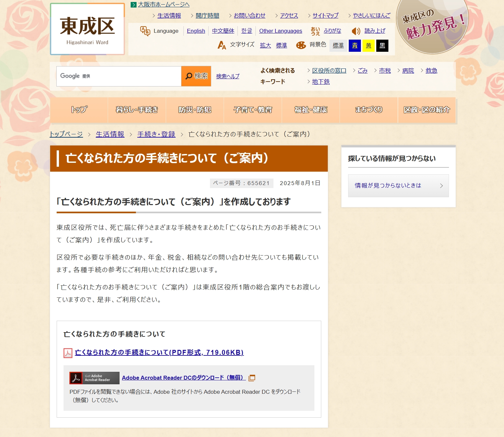
Task: Open Other Languages options
Action: click(281, 31)
